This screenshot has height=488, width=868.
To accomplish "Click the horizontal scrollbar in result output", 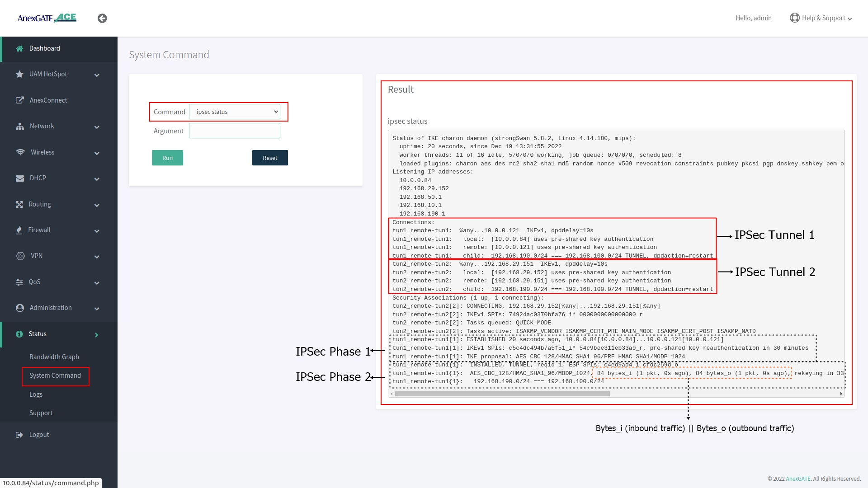I will (x=502, y=394).
